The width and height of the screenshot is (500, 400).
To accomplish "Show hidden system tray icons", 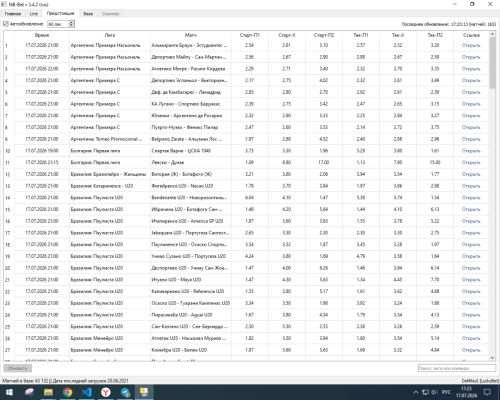I will pos(416,392).
